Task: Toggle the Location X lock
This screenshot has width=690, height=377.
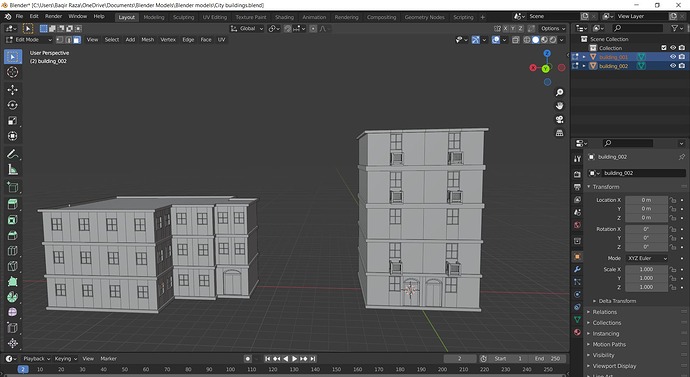Action: pyautogui.click(x=672, y=200)
